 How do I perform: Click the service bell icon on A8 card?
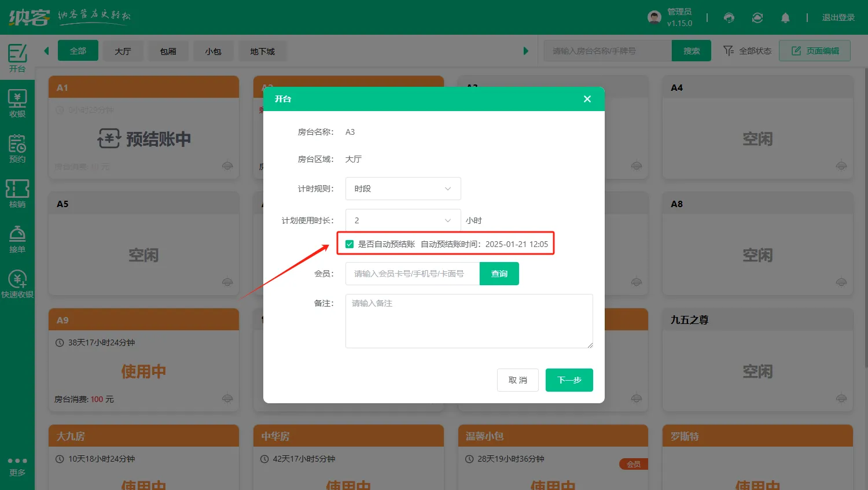coord(841,282)
